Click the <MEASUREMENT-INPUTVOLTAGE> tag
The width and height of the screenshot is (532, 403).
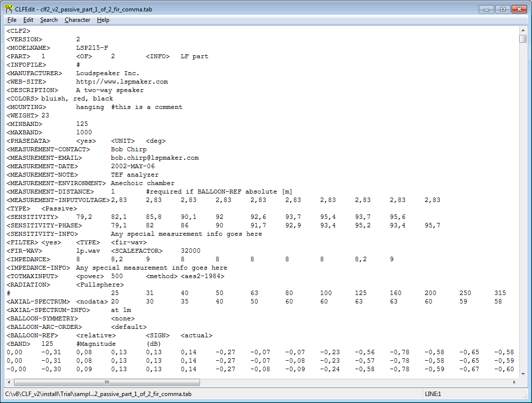[x=58, y=200]
